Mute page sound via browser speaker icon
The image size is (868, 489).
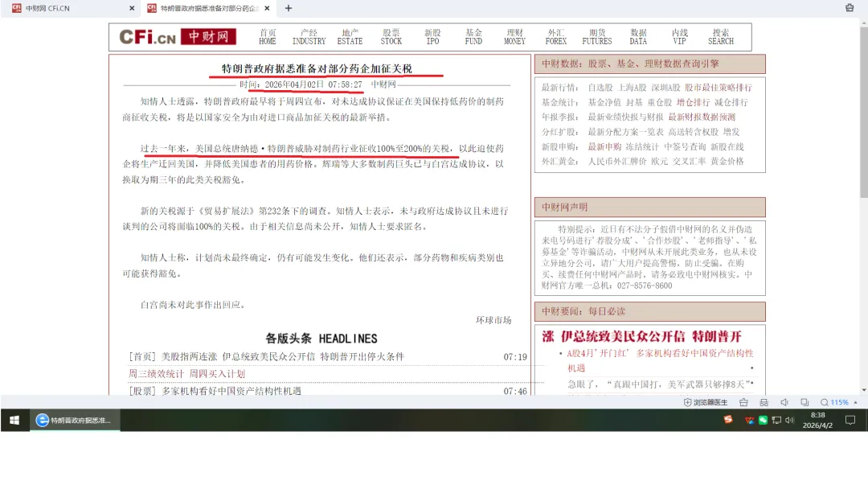[x=784, y=402]
